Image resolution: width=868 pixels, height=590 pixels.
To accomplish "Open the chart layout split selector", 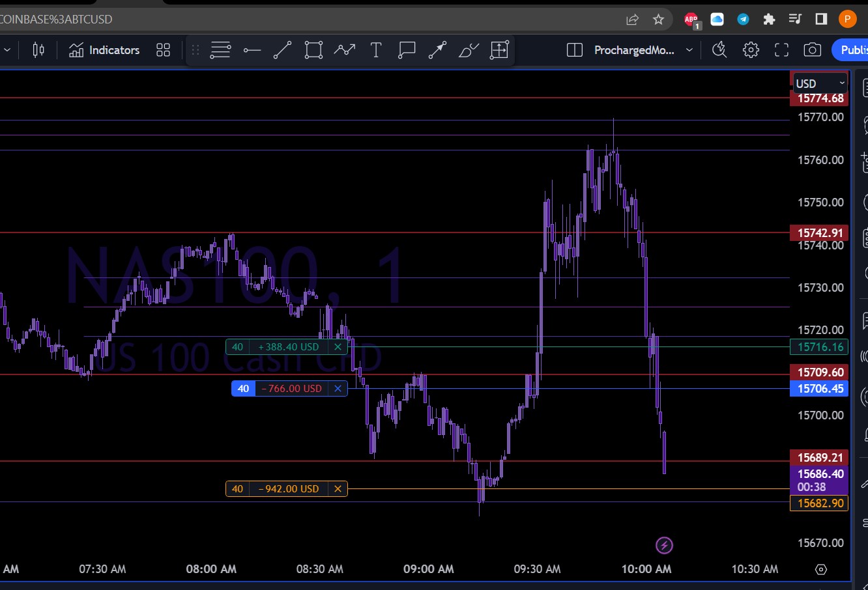I will pos(575,50).
